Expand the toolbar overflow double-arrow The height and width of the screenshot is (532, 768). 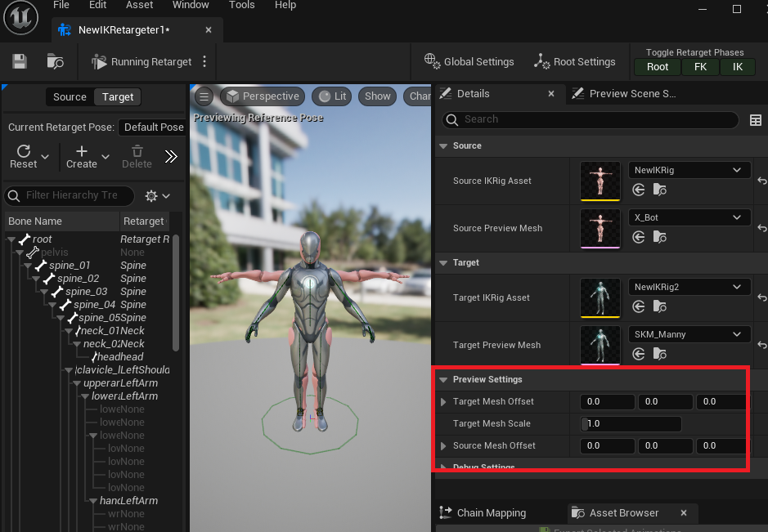coord(171,157)
